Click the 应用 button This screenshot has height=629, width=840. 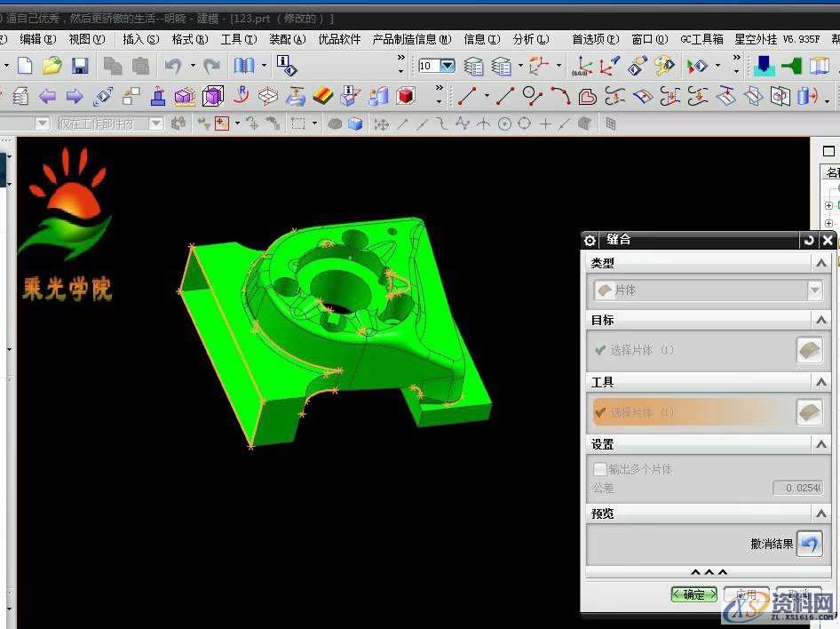(x=746, y=594)
